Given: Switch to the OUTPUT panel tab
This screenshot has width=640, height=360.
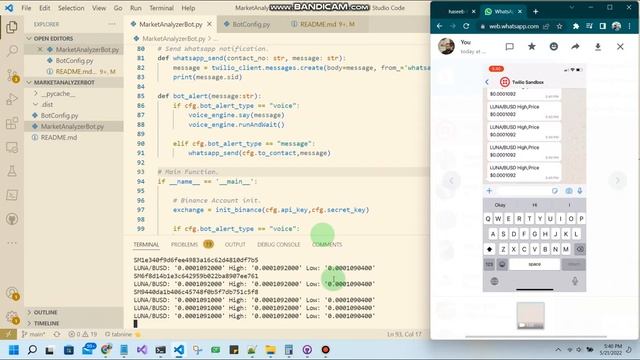Looking at the screenshot, I should click(x=235, y=244).
